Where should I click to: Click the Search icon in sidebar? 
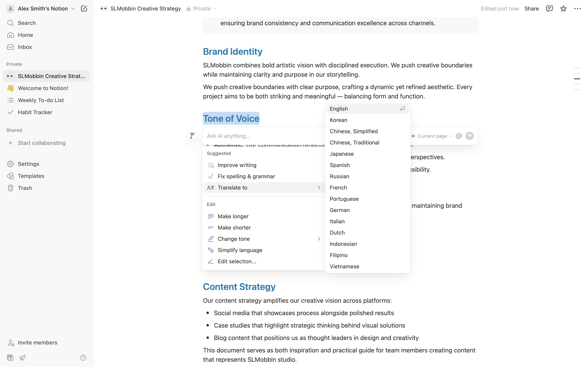point(10,23)
